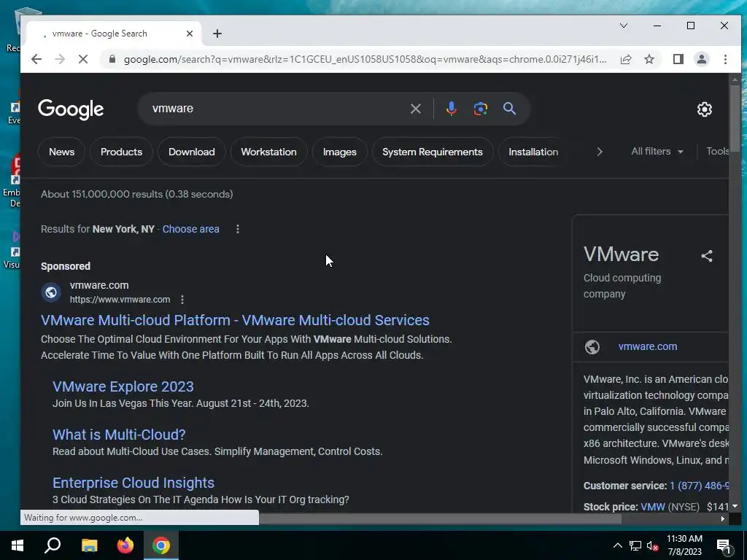Click the muted volume tray icon

tap(652, 545)
